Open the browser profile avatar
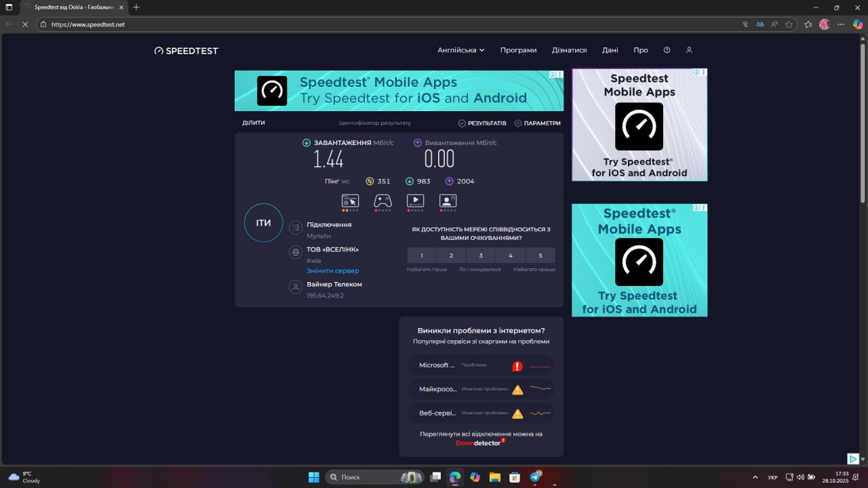The width and height of the screenshot is (868, 488). [825, 24]
